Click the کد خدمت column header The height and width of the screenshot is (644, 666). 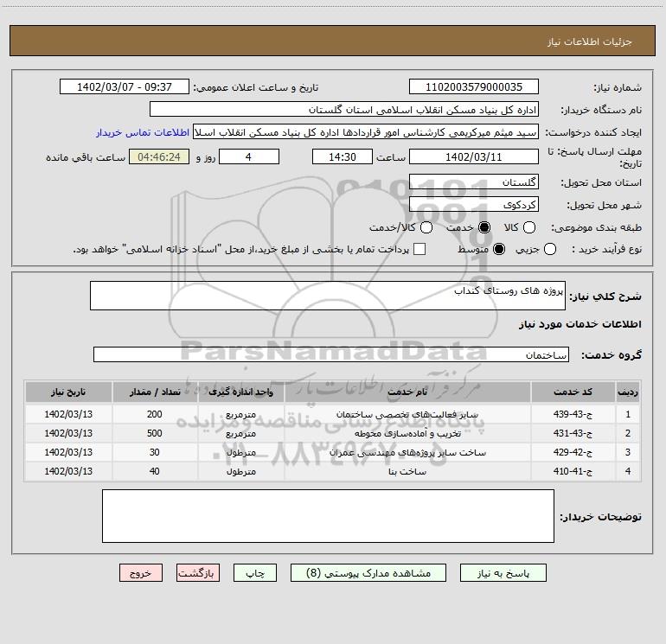[573, 392]
